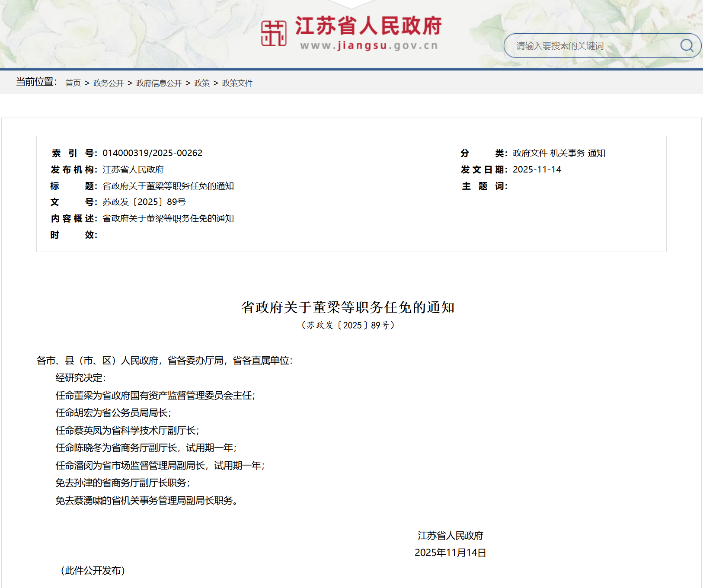Click the red Jiangsu government seal logo
The image size is (703, 588).
click(274, 33)
